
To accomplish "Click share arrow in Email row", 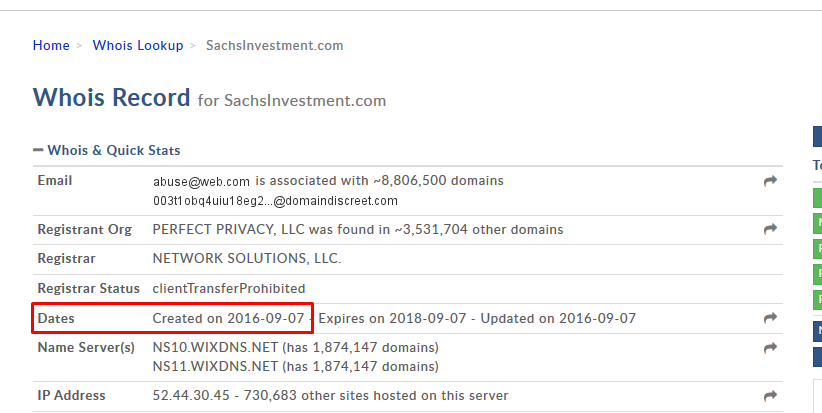I will (770, 181).
